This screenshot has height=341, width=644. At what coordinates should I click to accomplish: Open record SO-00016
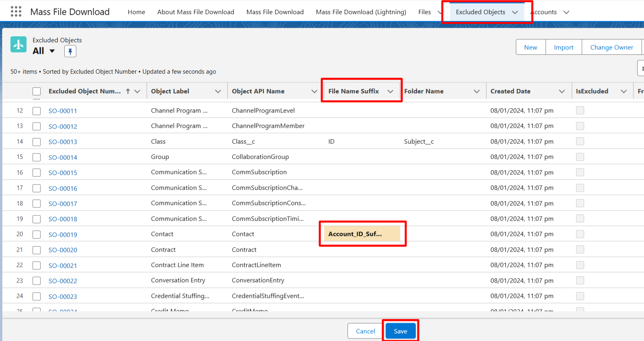coord(63,188)
